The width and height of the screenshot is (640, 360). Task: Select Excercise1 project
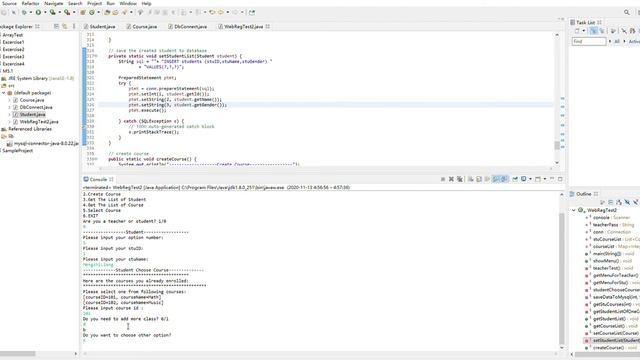(13, 42)
